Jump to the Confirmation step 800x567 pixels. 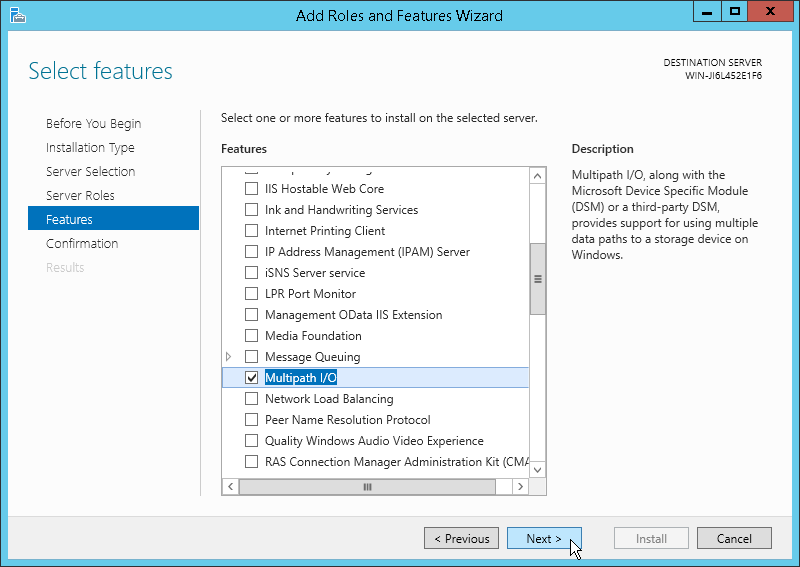pyautogui.click(x=82, y=243)
